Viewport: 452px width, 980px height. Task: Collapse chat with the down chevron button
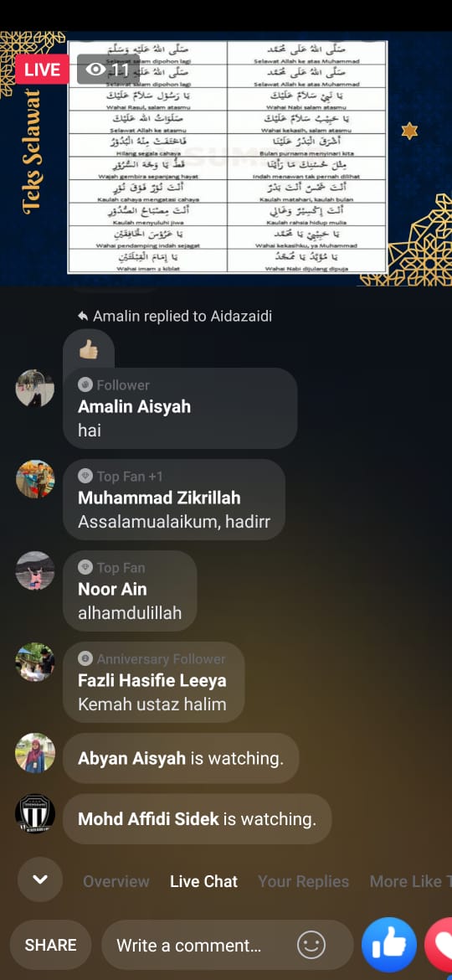(40, 879)
